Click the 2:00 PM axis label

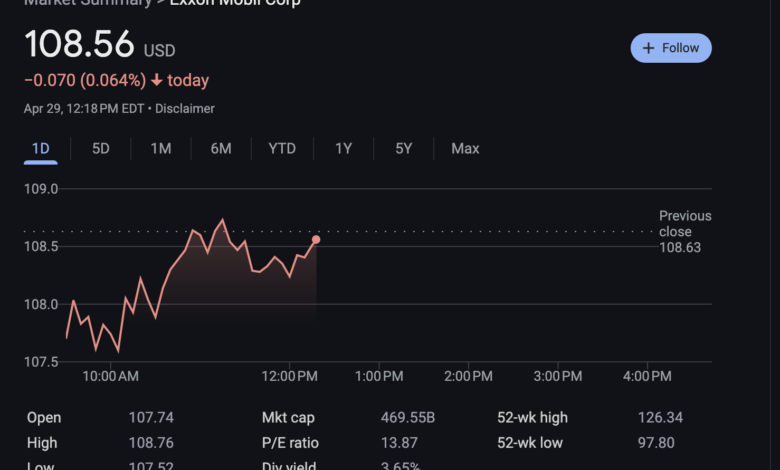468,376
